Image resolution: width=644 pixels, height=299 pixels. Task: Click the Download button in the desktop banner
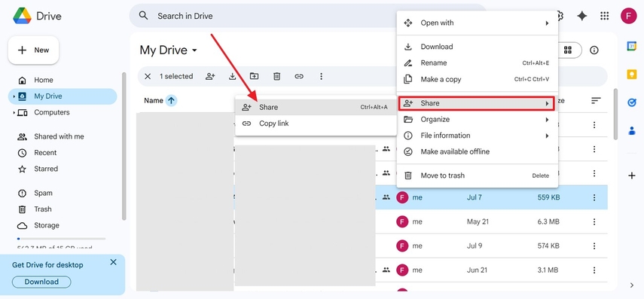pyautogui.click(x=41, y=282)
